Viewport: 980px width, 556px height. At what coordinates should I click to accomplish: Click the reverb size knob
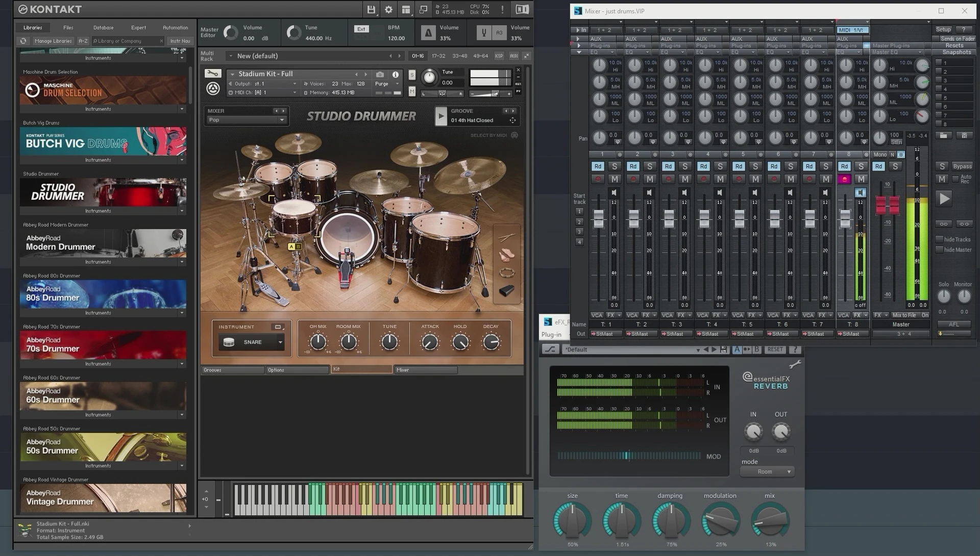click(x=572, y=521)
